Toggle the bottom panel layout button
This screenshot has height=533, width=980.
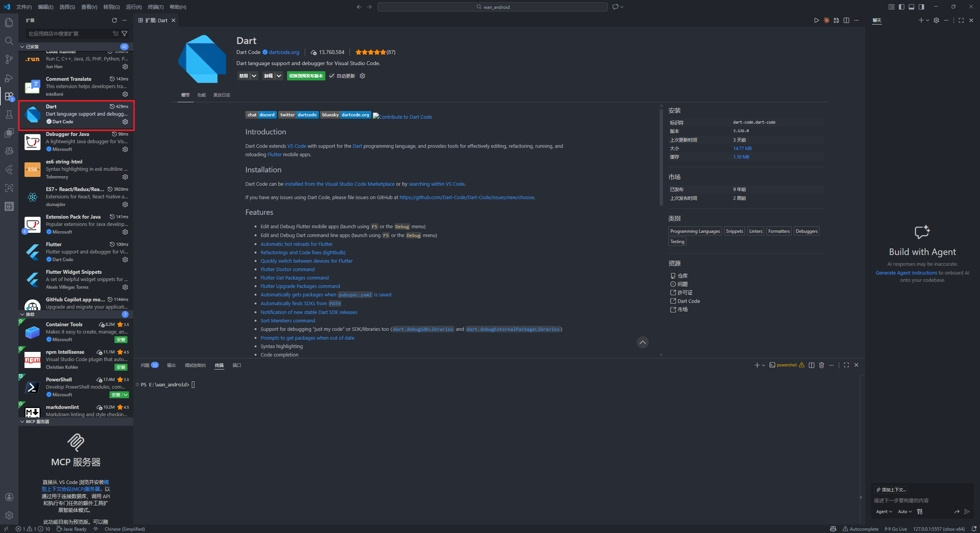pyautogui.click(x=911, y=7)
